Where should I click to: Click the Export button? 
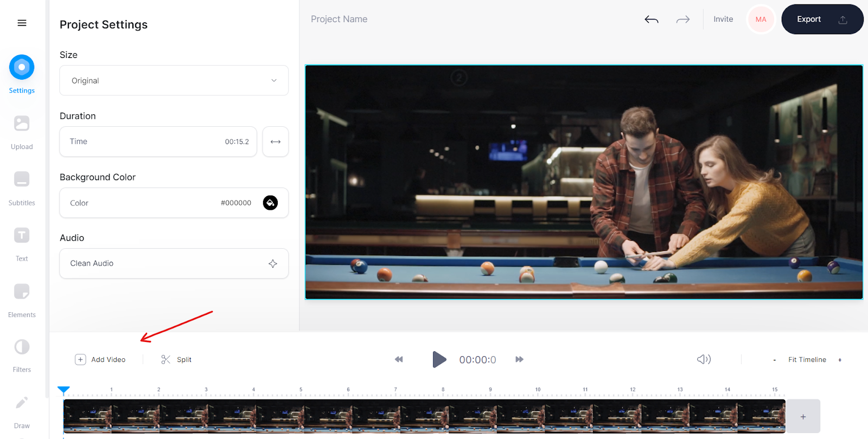pos(822,20)
